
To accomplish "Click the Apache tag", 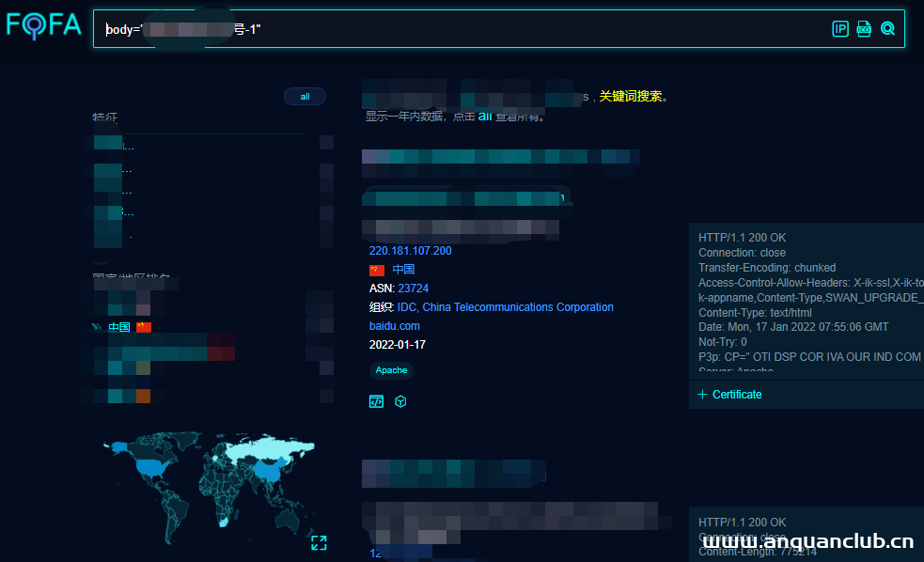I will coord(391,370).
